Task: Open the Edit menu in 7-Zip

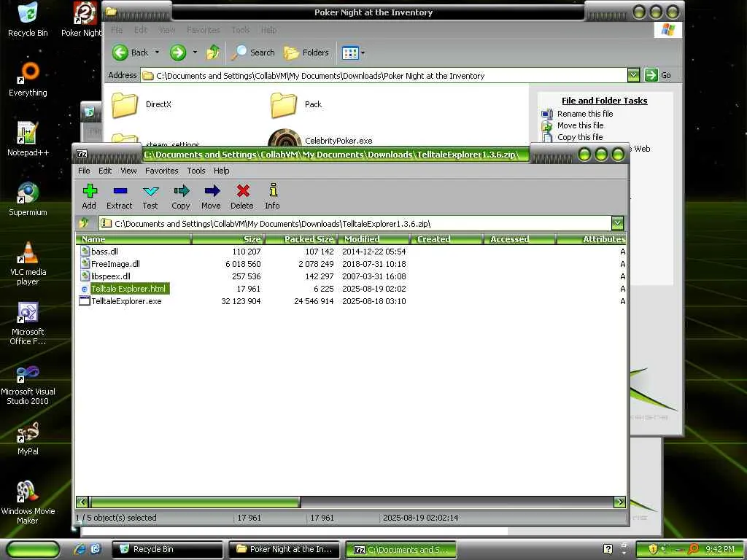Action: click(x=105, y=171)
